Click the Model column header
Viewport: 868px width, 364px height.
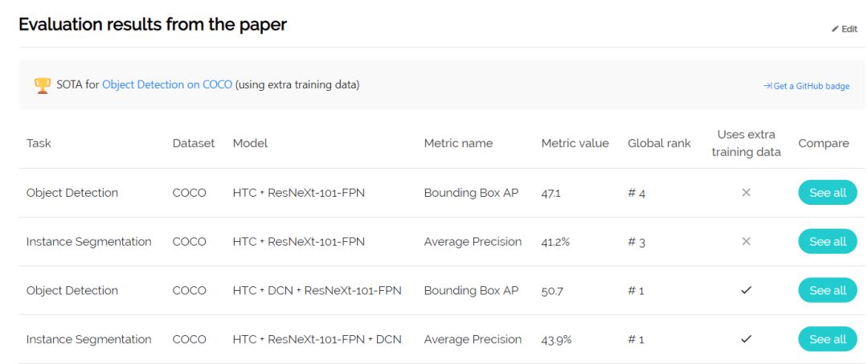250,144
